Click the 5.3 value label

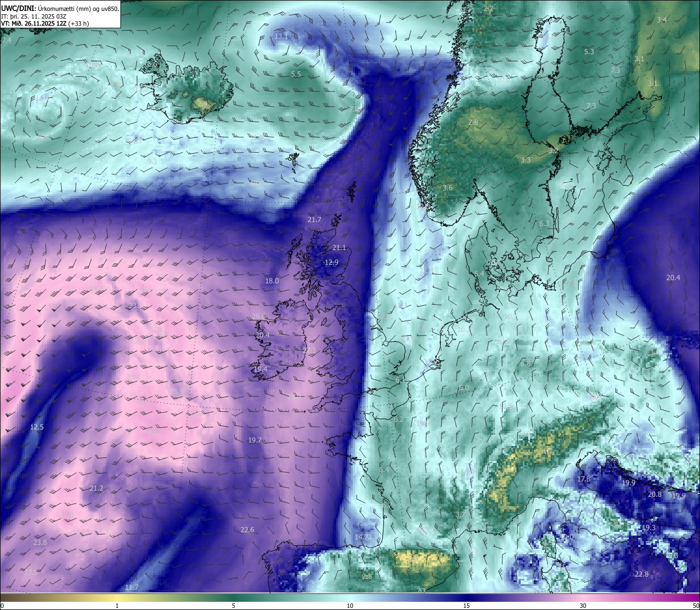pos(589,51)
